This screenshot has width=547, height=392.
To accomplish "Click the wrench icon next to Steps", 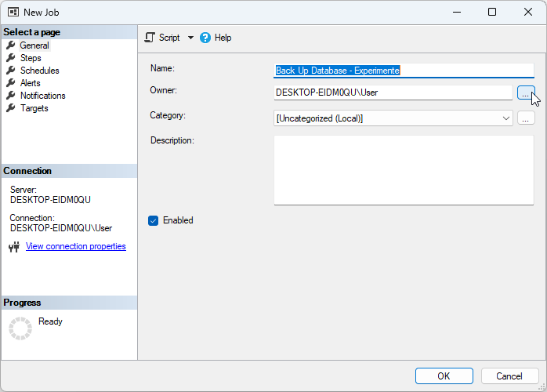I will (x=11, y=58).
